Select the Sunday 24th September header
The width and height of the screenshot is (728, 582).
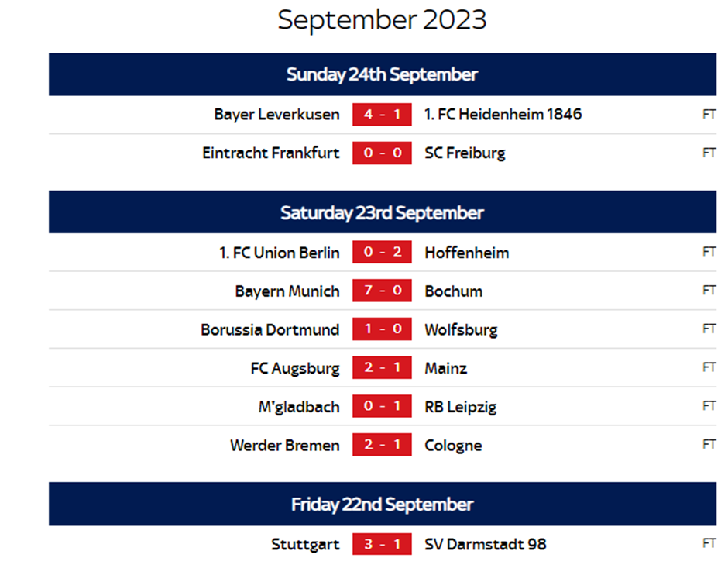(382, 74)
